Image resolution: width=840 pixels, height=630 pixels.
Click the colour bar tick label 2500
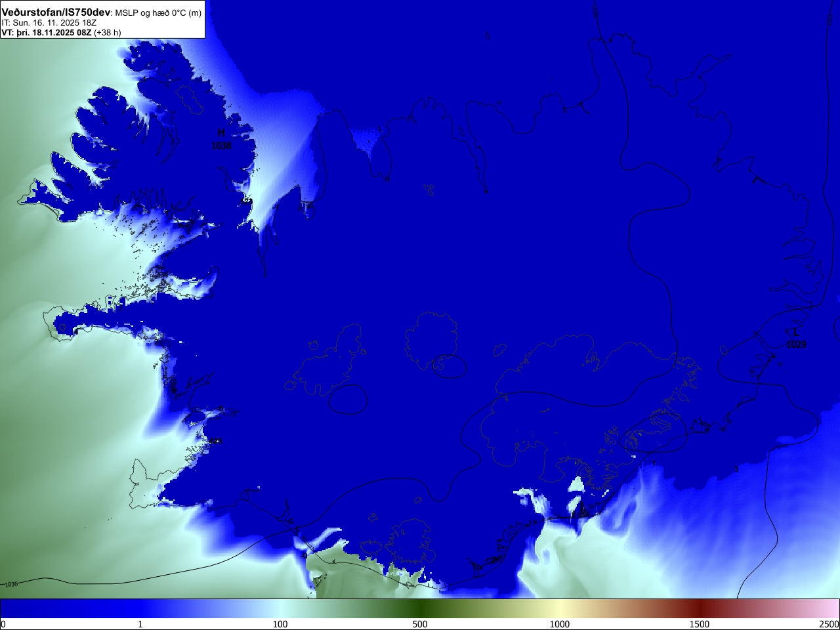[x=829, y=624]
